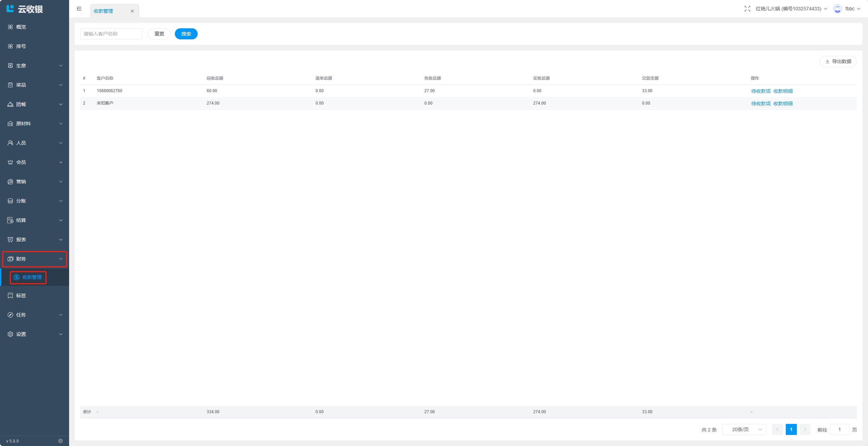Open 待收款项 for customer 15680082780
868x446 pixels.
pos(761,91)
